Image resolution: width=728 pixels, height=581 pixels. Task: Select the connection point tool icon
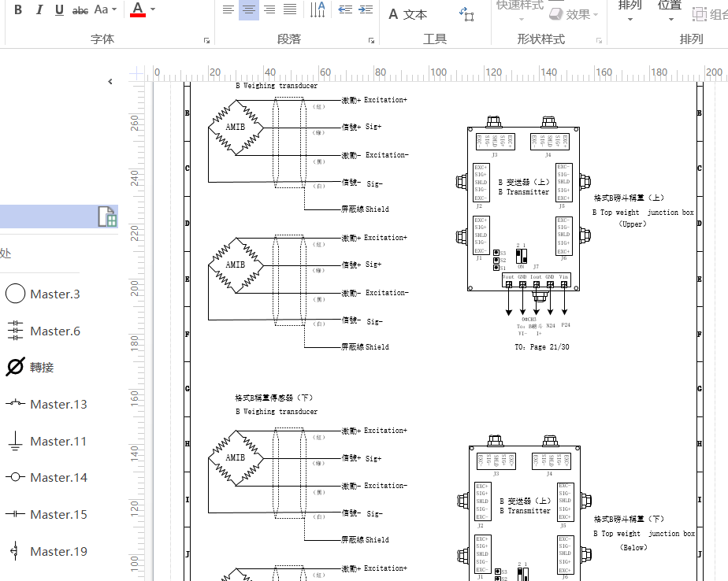[466, 14]
